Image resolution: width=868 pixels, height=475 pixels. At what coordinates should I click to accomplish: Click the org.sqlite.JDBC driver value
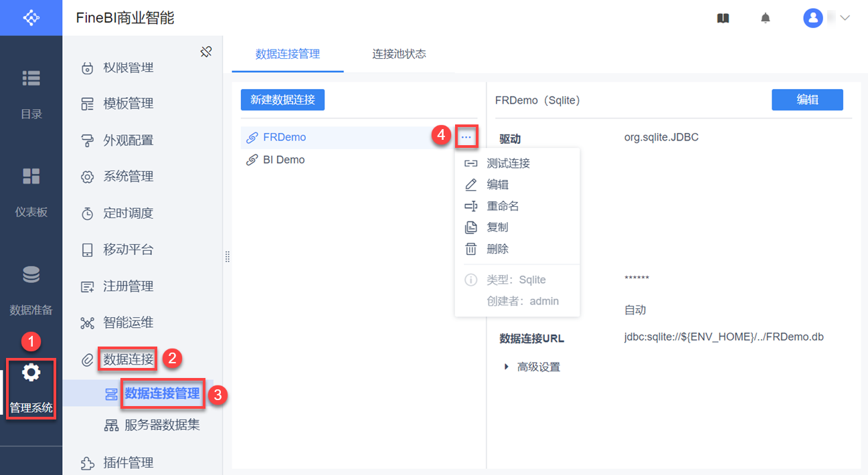coord(661,137)
